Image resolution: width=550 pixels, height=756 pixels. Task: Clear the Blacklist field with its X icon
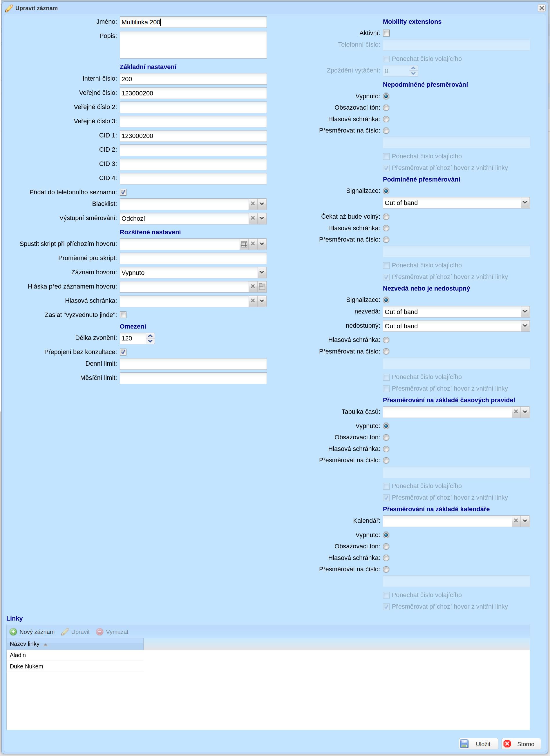click(x=253, y=204)
